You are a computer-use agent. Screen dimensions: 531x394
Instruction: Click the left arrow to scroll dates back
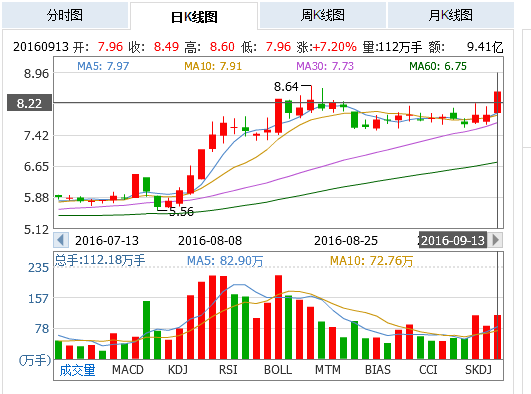coord(61,240)
